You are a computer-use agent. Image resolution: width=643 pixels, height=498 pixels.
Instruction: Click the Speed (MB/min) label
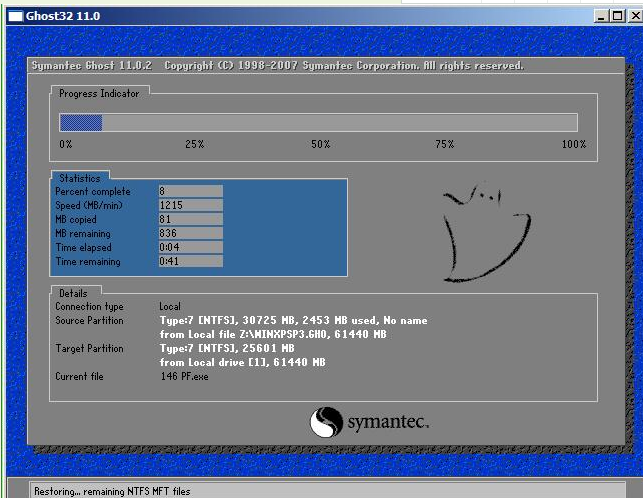pyautogui.click(x=89, y=206)
